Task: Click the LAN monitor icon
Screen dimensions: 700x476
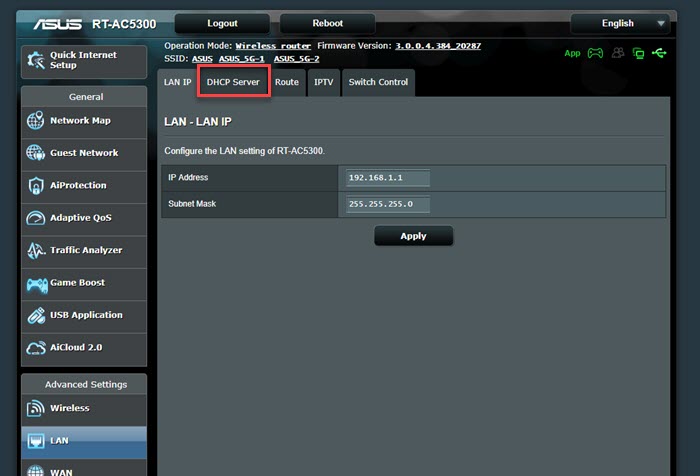Action: [36, 441]
